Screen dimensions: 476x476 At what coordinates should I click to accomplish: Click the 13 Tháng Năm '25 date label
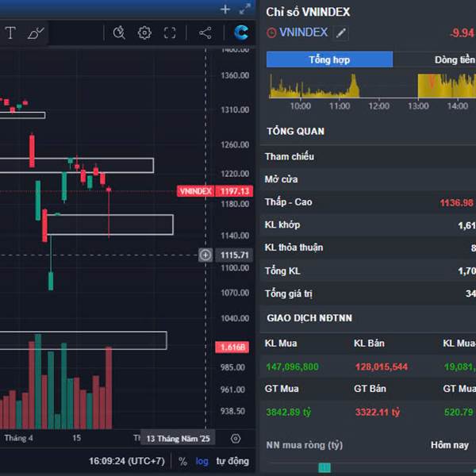(x=178, y=439)
